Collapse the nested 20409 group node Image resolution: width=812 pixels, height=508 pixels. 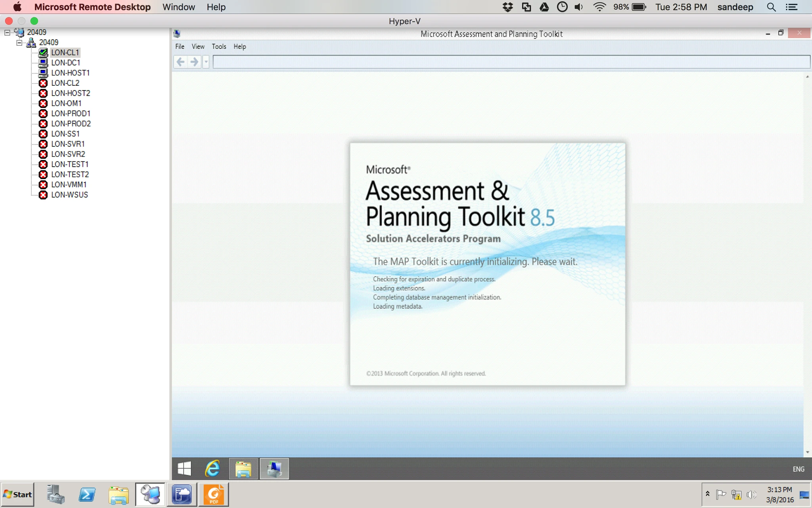tap(19, 42)
